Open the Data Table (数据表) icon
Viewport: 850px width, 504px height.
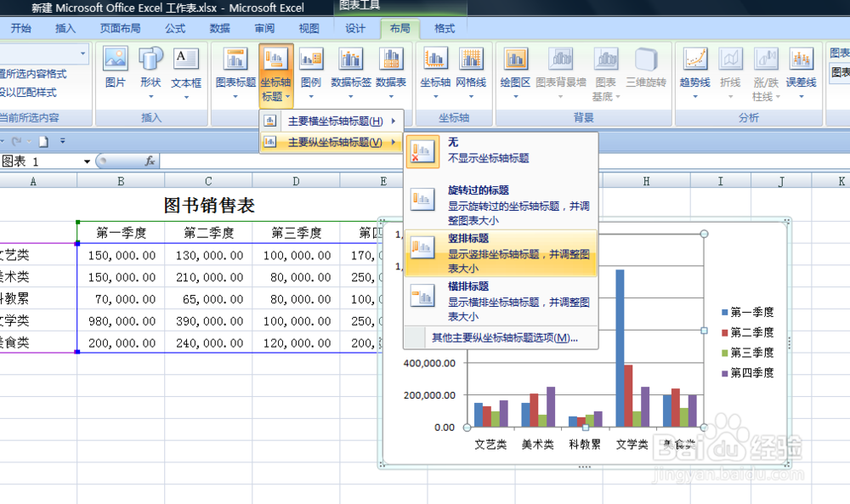point(391,59)
